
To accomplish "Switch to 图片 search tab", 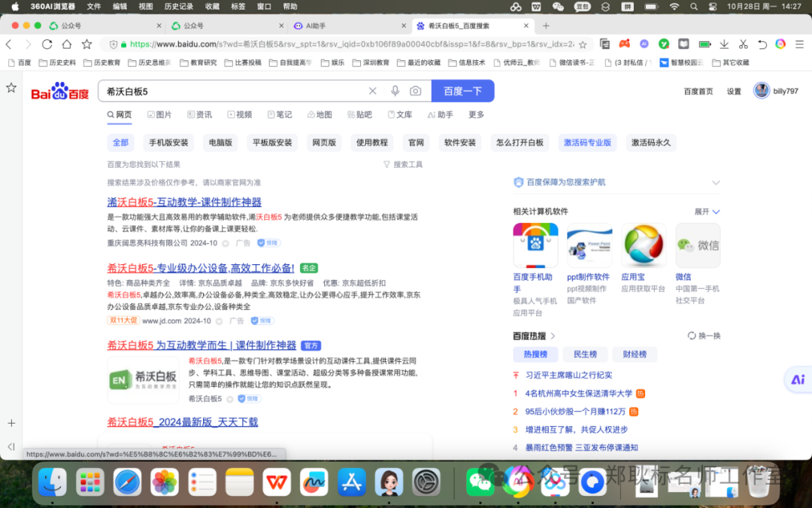I will (159, 114).
